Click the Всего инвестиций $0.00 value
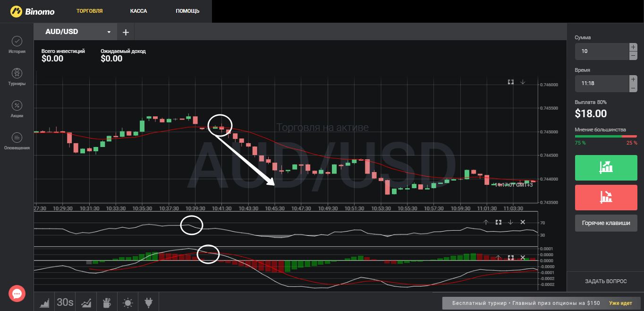This screenshot has width=644, height=311. [52, 59]
